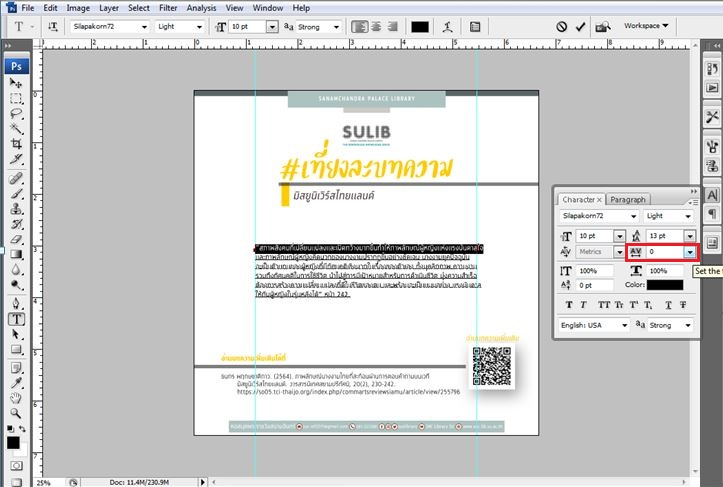
Task: Select the Clone Stamp tool
Action: (16, 208)
